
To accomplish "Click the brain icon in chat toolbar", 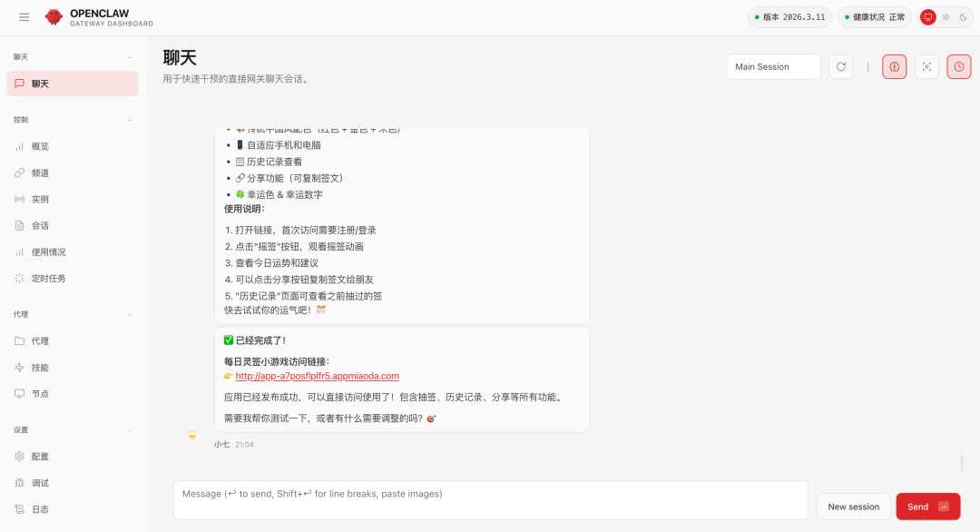I will (x=894, y=66).
